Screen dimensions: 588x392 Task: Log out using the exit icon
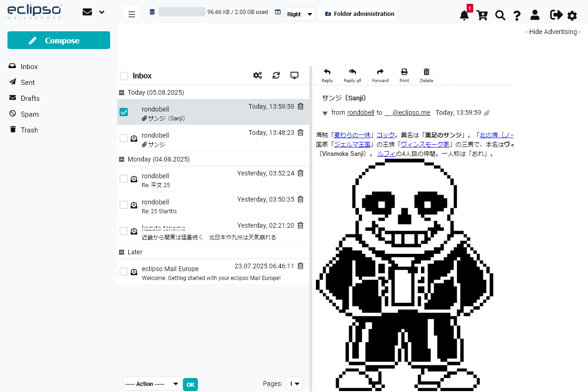pos(556,15)
